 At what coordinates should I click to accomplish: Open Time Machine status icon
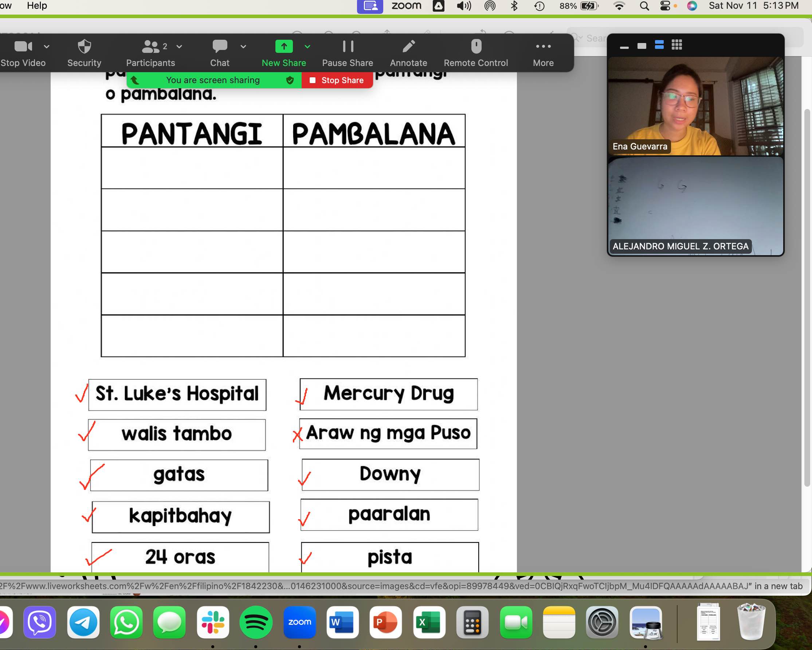tap(540, 6)
